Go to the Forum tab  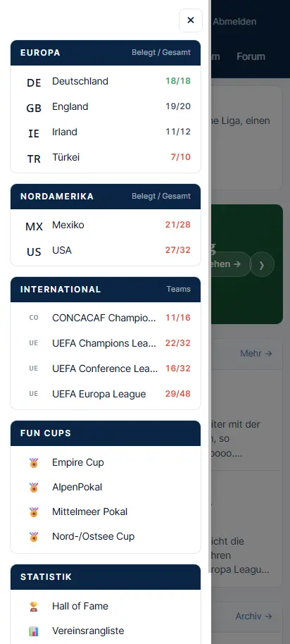[x=251, y=56]
